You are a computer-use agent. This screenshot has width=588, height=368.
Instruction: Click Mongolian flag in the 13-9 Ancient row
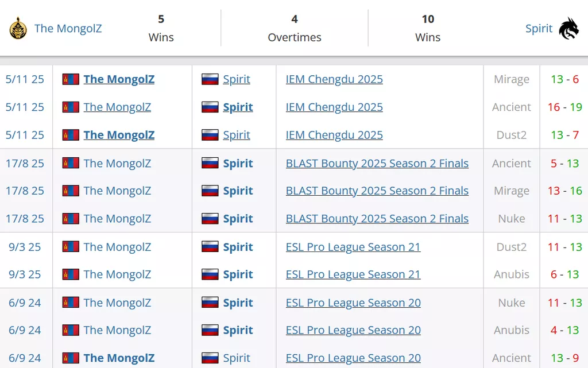(71, 358)
